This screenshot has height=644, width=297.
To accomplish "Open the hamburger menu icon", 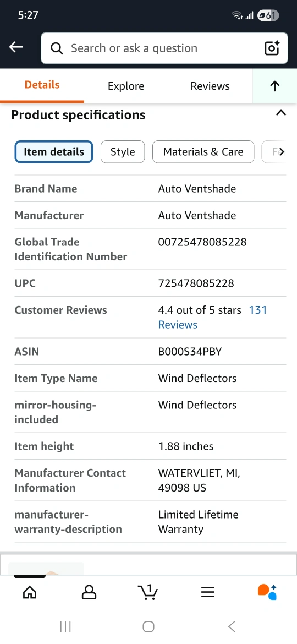I will point(208,592).
